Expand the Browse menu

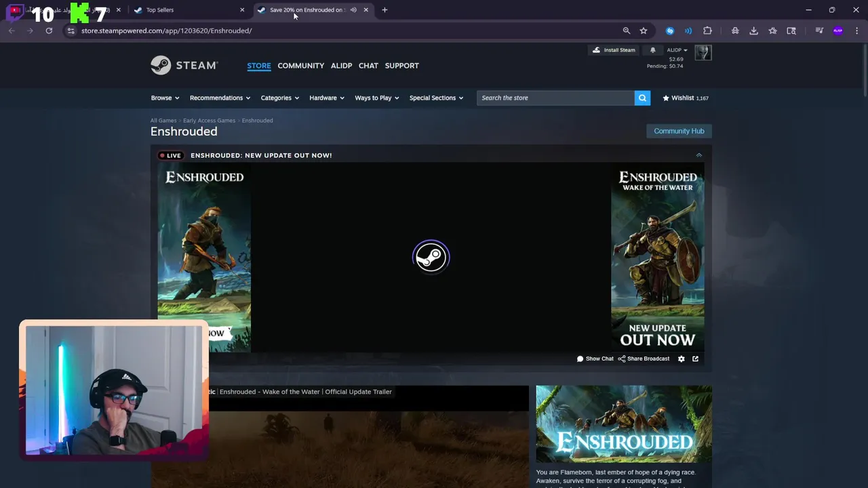165,98
